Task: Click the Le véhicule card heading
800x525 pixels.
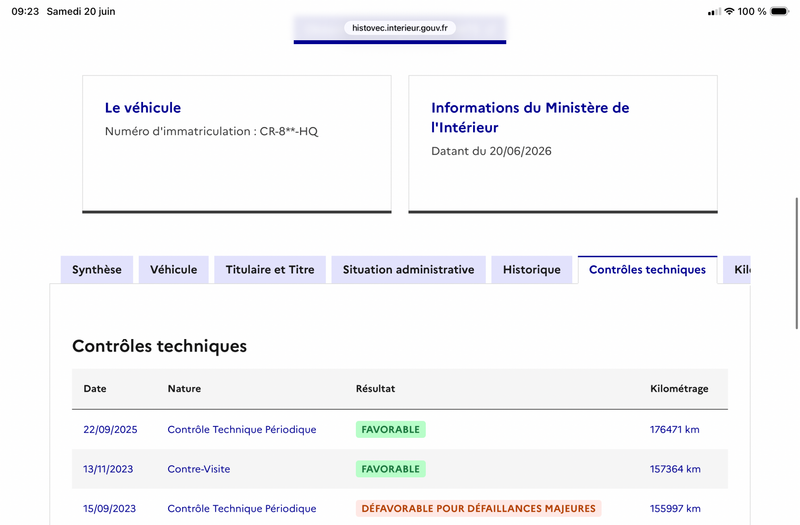Action: [x=143, y=108]
